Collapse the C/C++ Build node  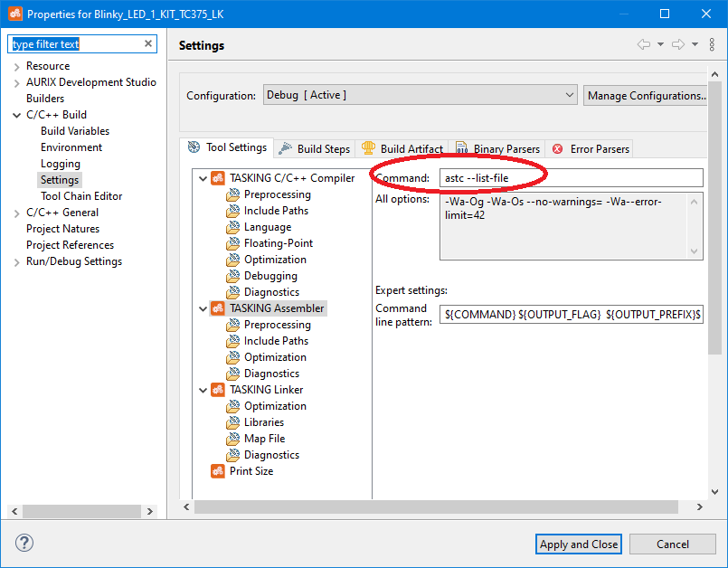(x=16, y=115)
